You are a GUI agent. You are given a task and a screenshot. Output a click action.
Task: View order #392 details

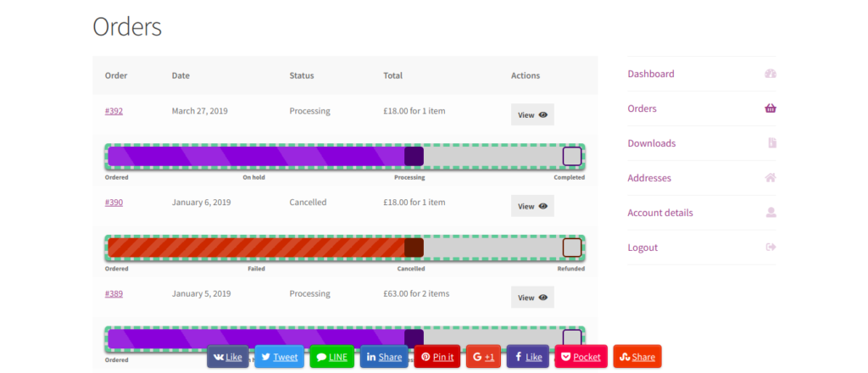tap(532, 114)
